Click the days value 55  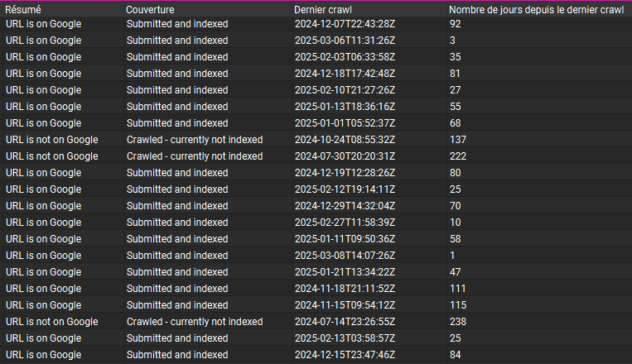pos(456,106)
